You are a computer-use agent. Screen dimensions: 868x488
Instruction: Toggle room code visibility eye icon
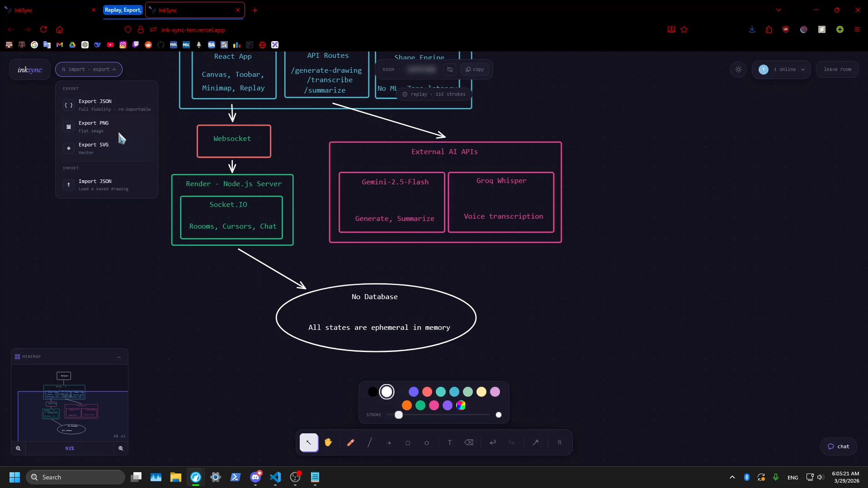[x=450, y=70]
